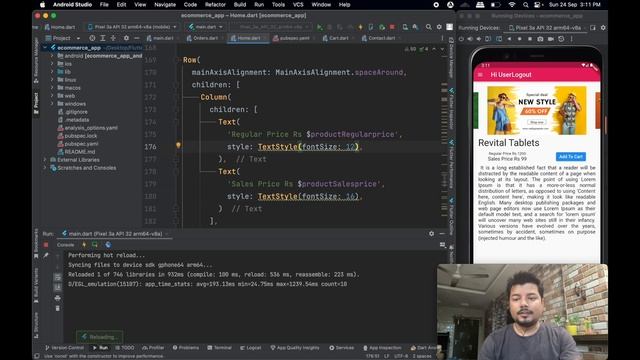This screenshot has width=640, height=360.
Task: Open Terminal tool window button
Action: (220, 348)
